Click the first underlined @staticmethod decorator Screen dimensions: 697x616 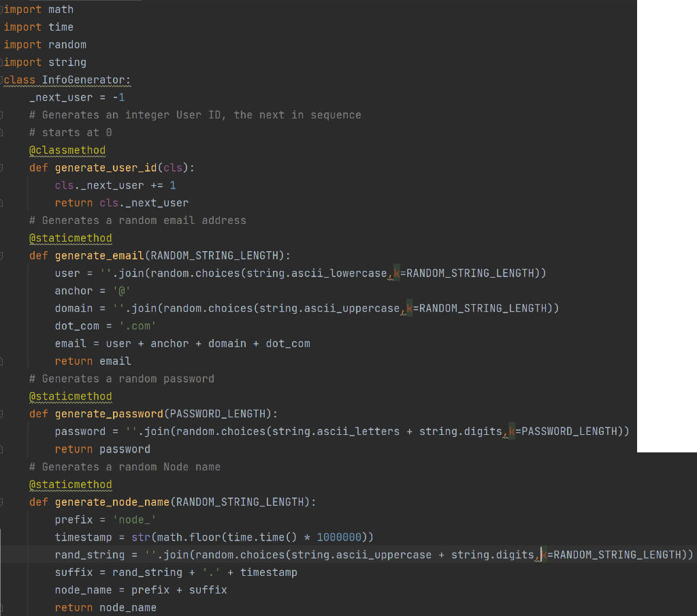point(70,238)
